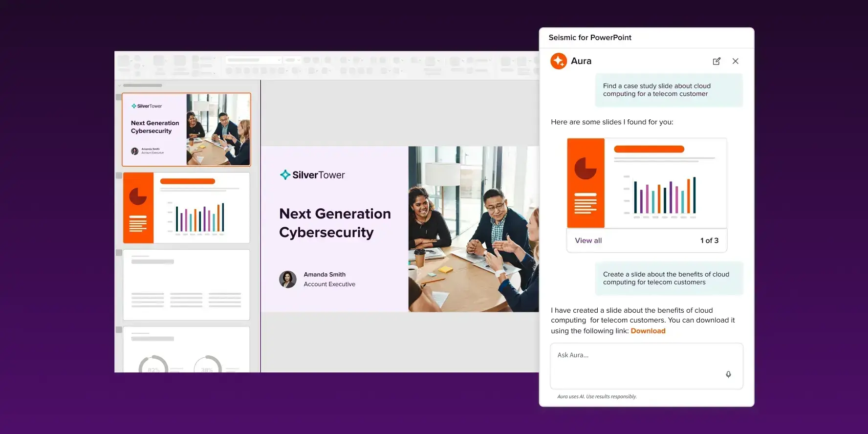Select the fourth thumbnail showing 82% donut chart
Viewport: 868px width, 434px height.
tap(186, 349)
